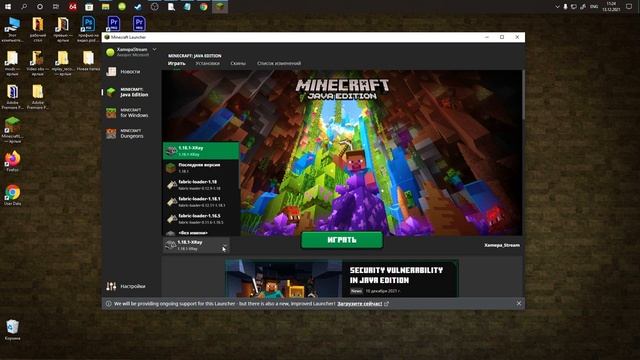Open the clock and date in taskbar

coord(611,7)
